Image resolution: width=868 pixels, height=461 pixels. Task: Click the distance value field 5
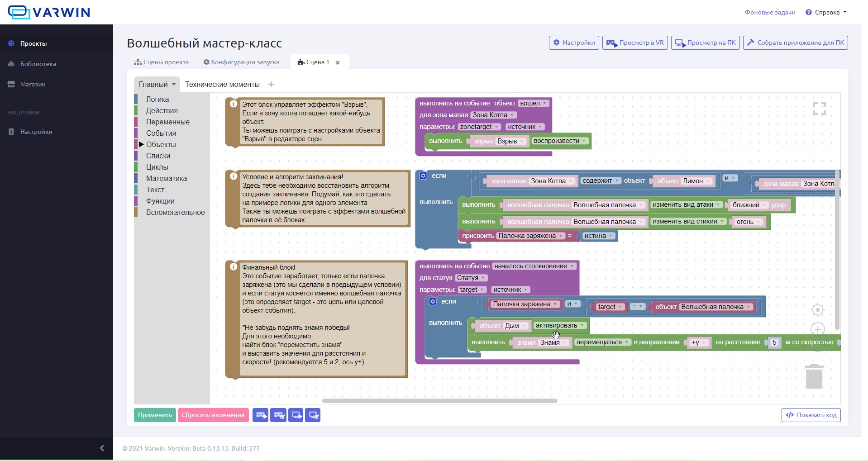(774, 342)
